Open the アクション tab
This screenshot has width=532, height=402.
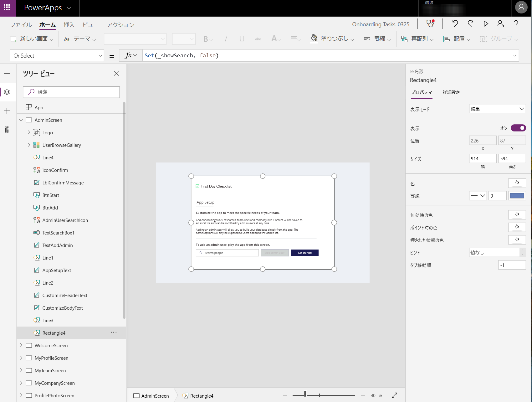click(120, 25)
